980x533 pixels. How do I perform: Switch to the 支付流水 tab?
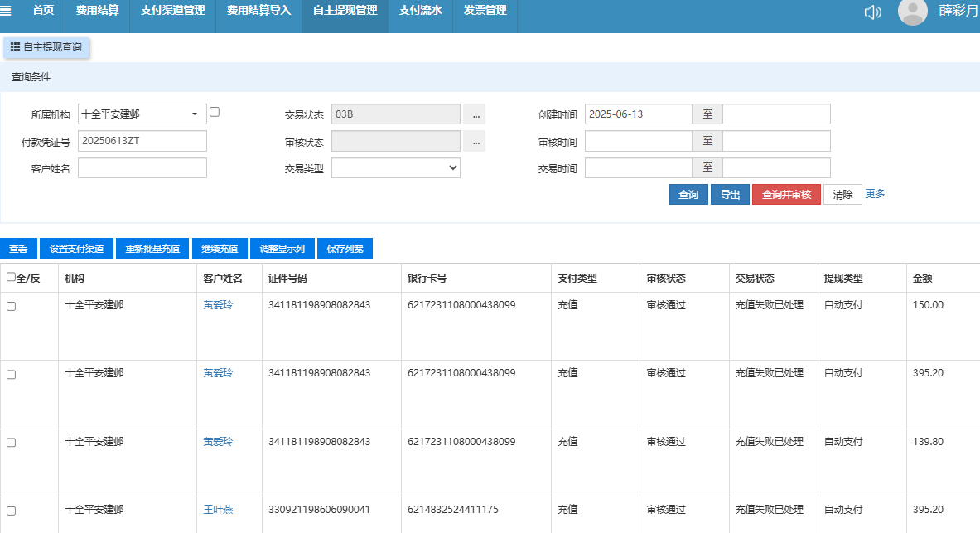tap(420, 11)
